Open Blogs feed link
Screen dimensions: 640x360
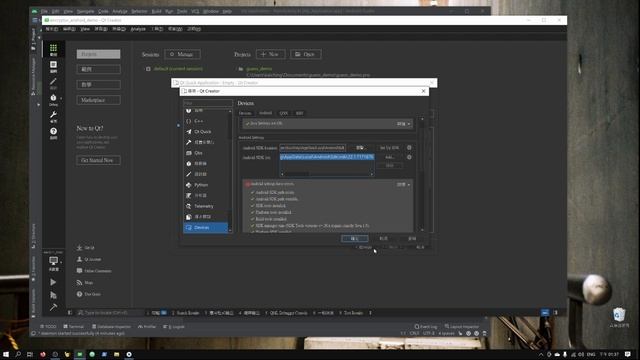[x=85, y=282]
